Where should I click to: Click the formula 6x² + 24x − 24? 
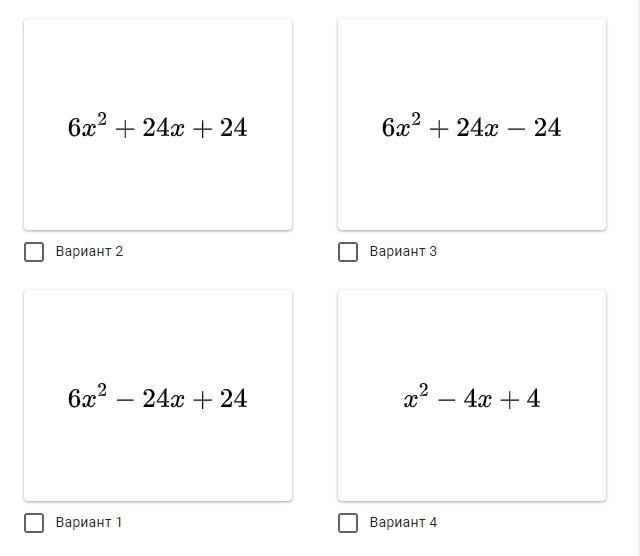click(472, 128)
